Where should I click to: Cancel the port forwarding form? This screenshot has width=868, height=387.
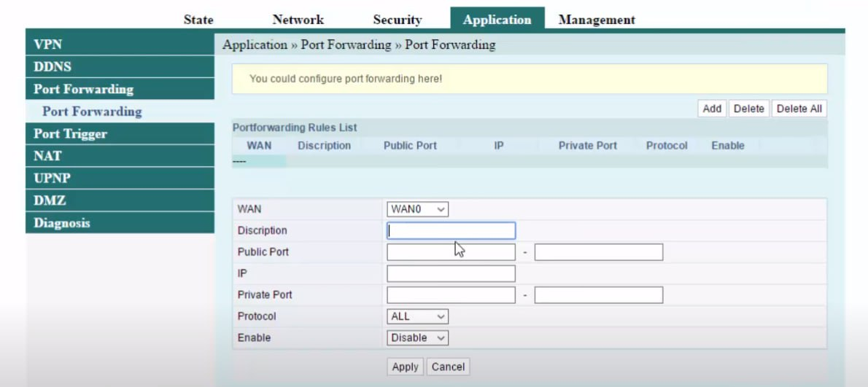click(448, 367)
